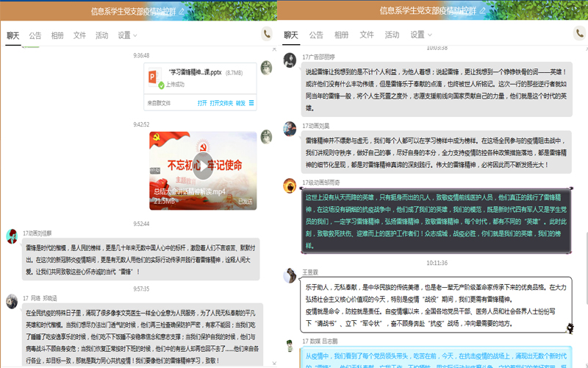Click the sender avatar beside the mp4 video message
This screenshot has height=368, width=588.
coord(266,137)
